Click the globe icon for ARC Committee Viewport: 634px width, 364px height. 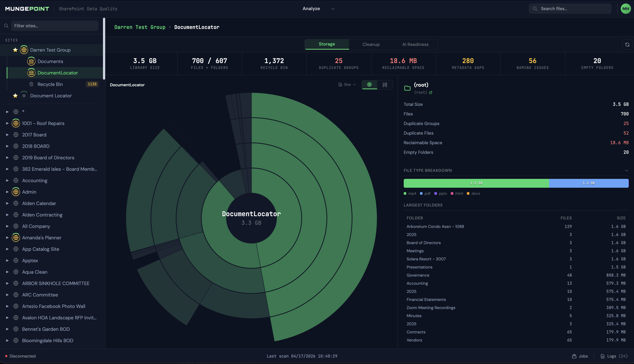pos(16,295)
